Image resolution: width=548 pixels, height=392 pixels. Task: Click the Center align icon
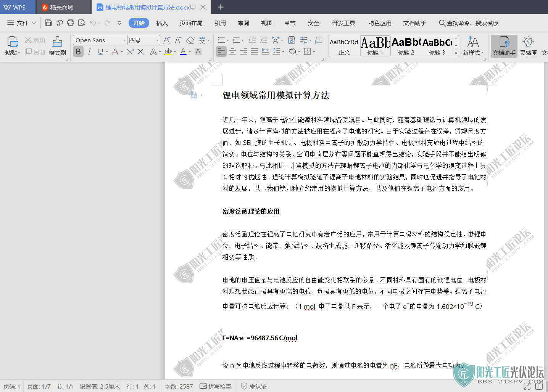point(232,51)
